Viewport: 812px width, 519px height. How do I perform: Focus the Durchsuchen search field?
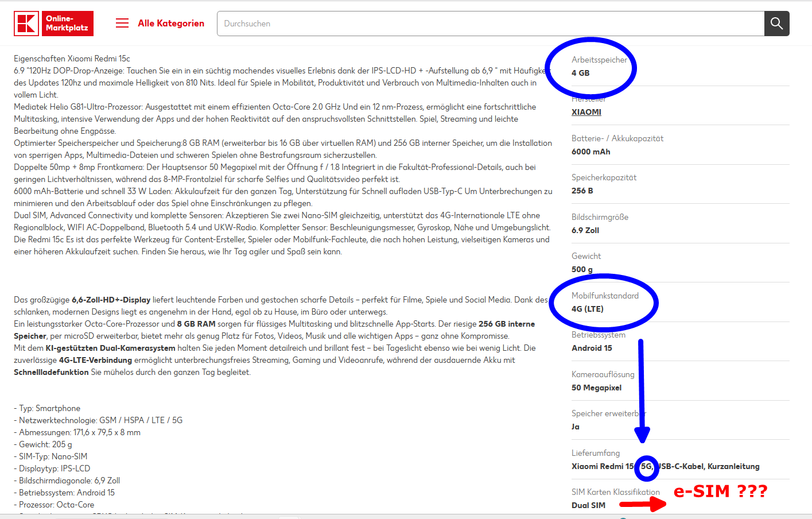491,24
